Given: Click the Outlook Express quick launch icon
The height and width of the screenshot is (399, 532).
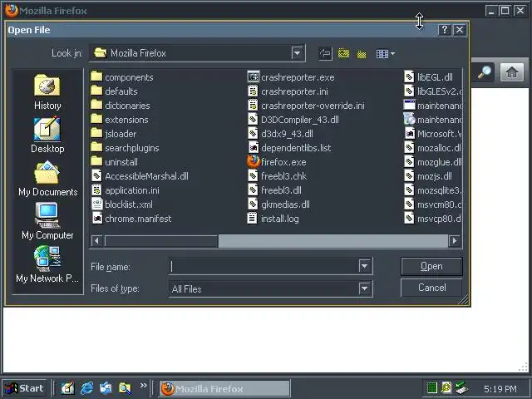Looking at the screenshot, I should (106, 388).
